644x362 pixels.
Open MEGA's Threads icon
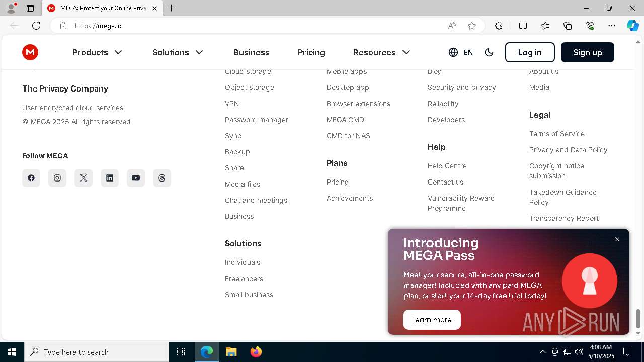pos(162,178)
